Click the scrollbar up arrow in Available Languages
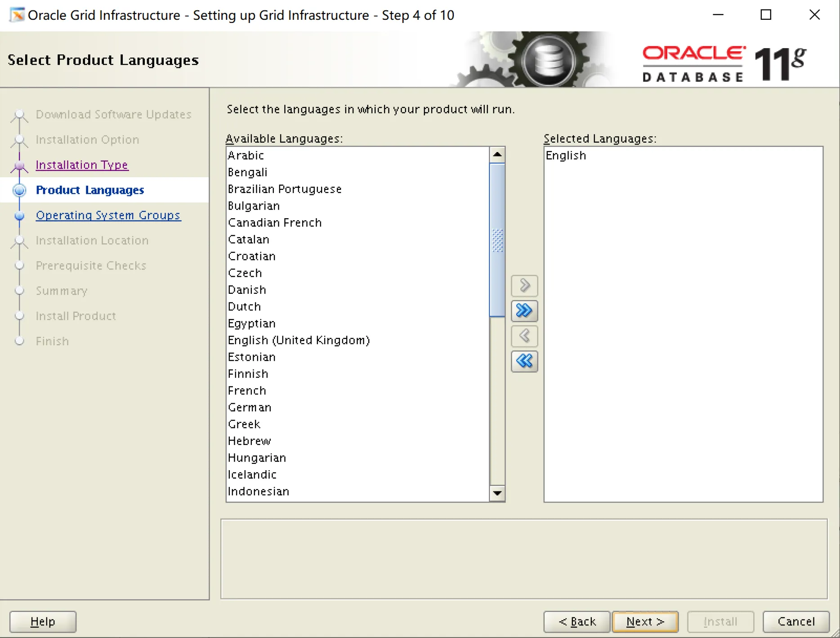This screenshot has height=638, width=840. (x=497, y=154)
